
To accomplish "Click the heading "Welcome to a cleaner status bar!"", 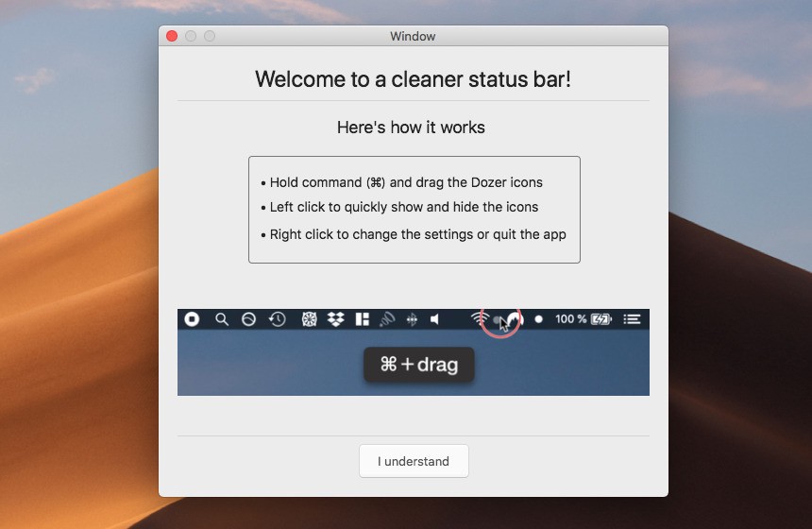I will click(x=413, y=79).
